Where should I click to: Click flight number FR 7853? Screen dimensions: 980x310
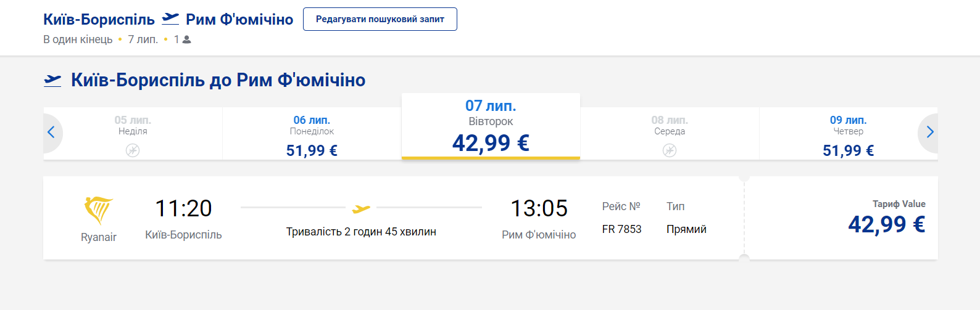pyautogui.click(x=621, y=229)
